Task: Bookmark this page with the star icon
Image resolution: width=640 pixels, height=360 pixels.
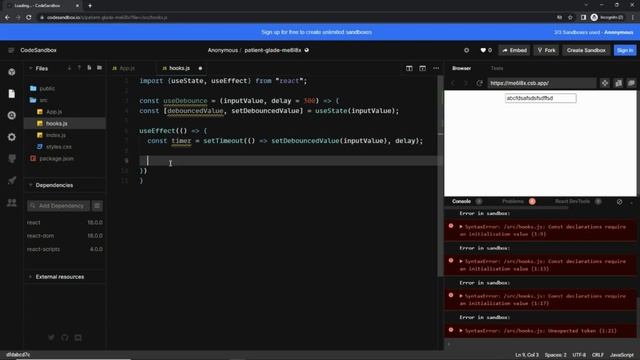Action: pyautogui.click(x=571, y=18)
